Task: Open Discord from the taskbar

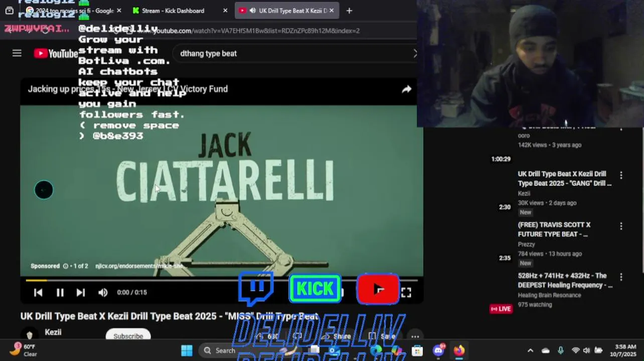Action: pyautogui.click(x=438, y=350)
